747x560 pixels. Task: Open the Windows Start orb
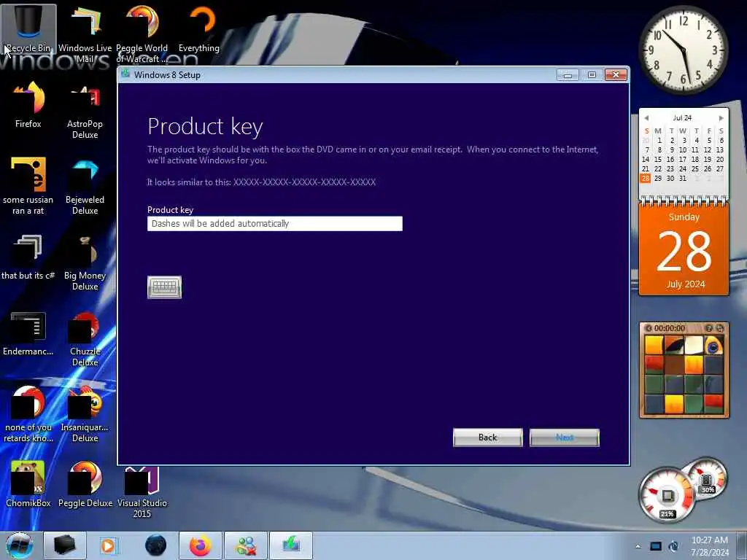coord(20,545)
